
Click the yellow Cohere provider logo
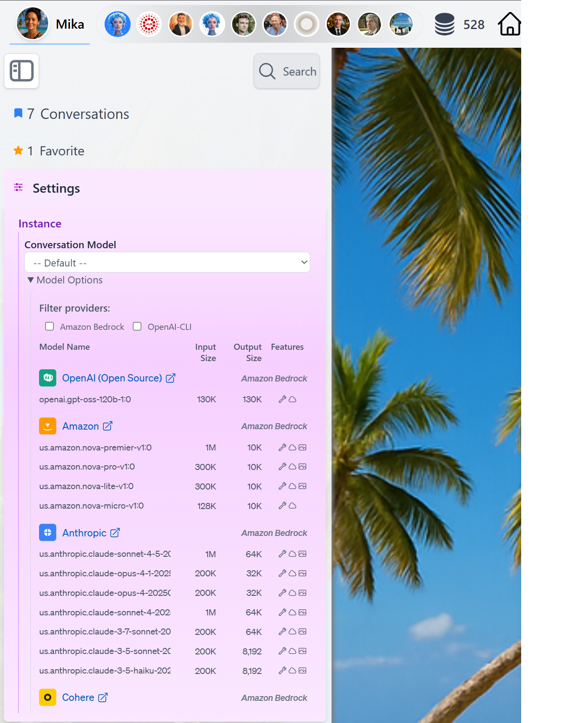click(x=48, y=697)
